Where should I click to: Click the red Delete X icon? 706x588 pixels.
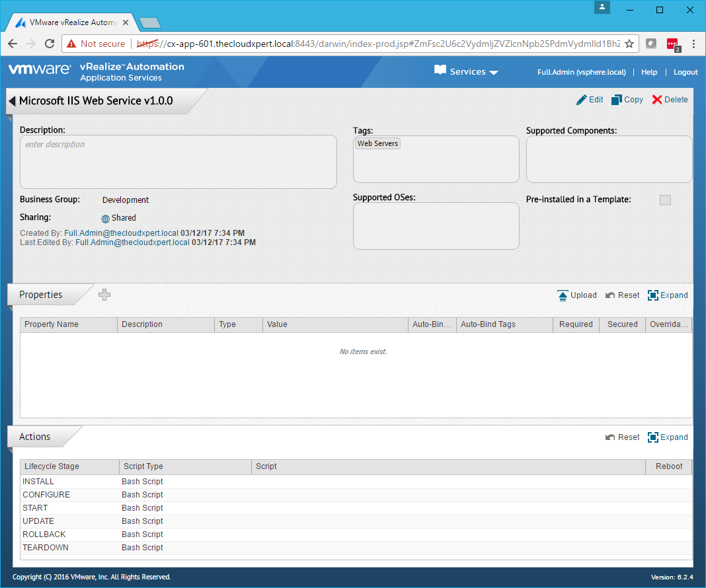coord(656,100)
